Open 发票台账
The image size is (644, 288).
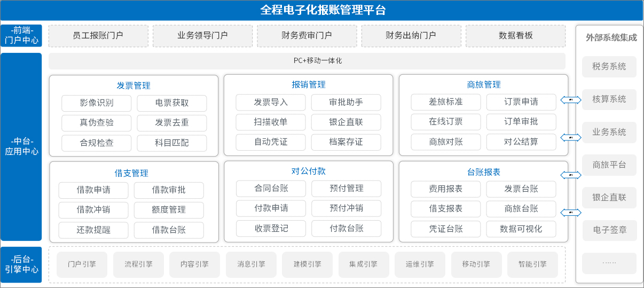(x=521, y=189)
